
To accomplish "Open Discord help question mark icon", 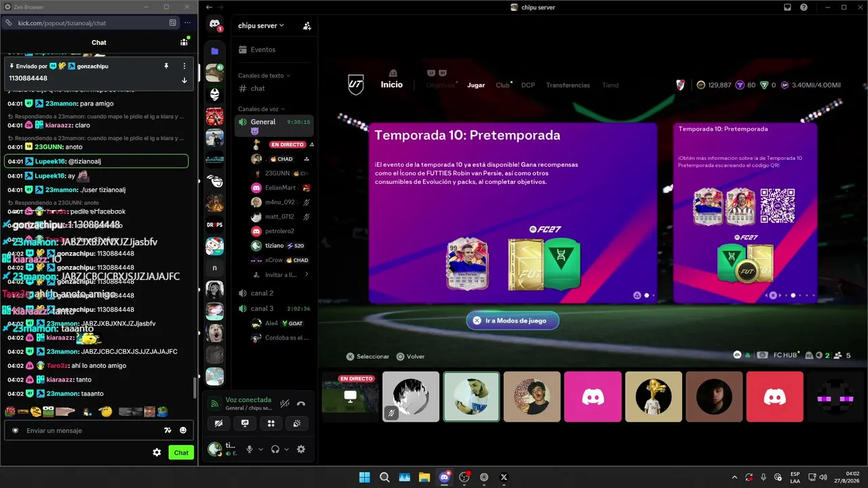I will (804, 7).
